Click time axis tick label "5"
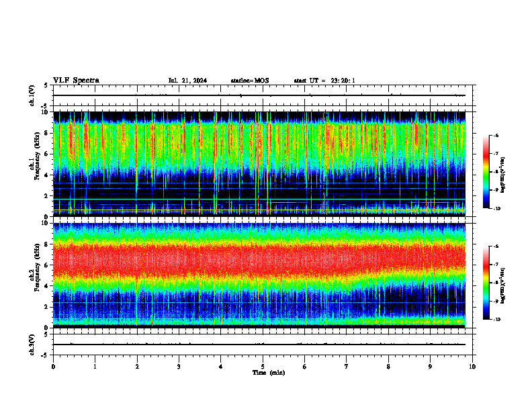This screenshot has width=532, height=411. pos(263,367)
